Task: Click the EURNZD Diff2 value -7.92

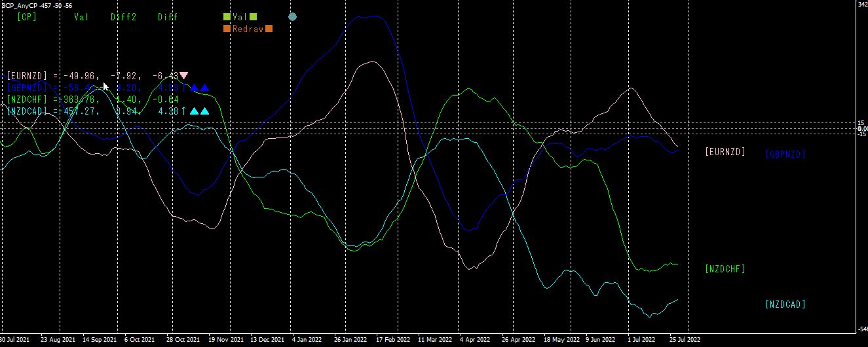Action: pos(123,76)
